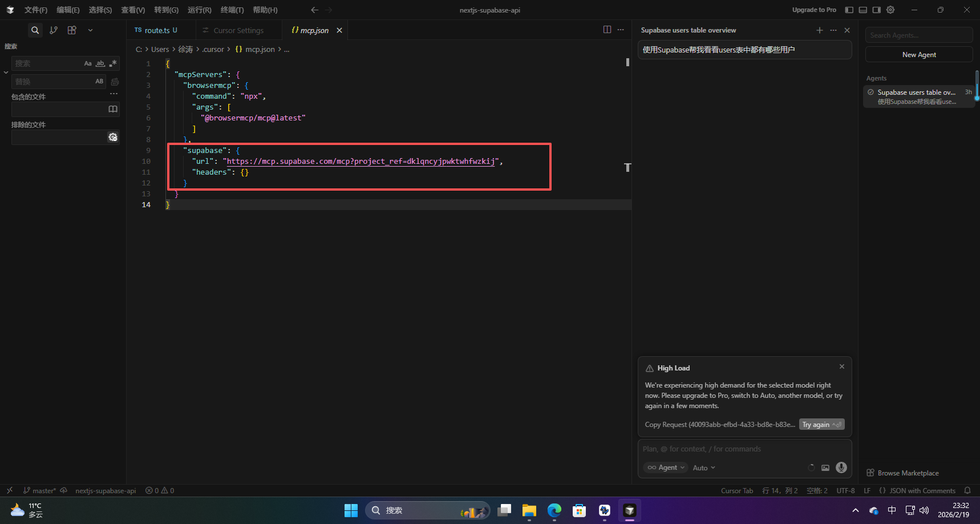Click New Agent button
This screenshot has width=980, height=524.
[x=918, y=54]
